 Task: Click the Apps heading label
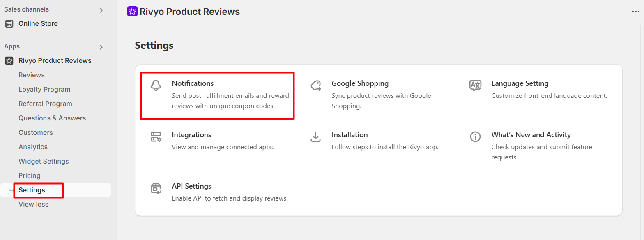pos(12,46)
